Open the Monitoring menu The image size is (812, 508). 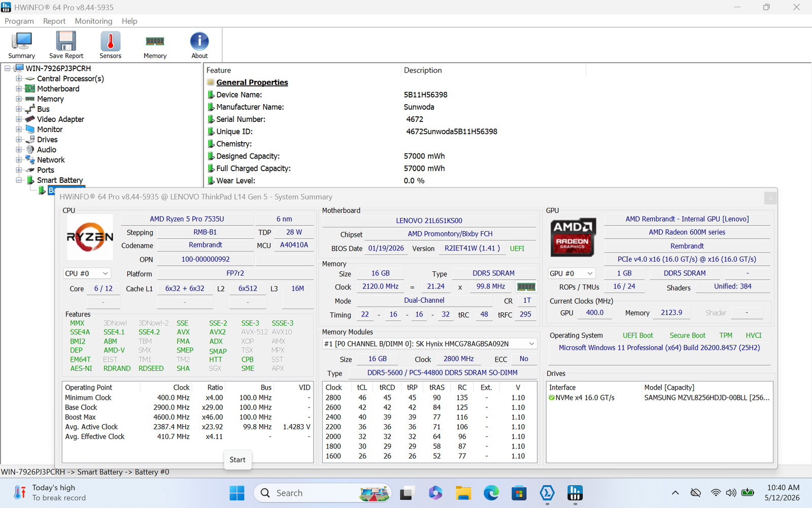93,21
